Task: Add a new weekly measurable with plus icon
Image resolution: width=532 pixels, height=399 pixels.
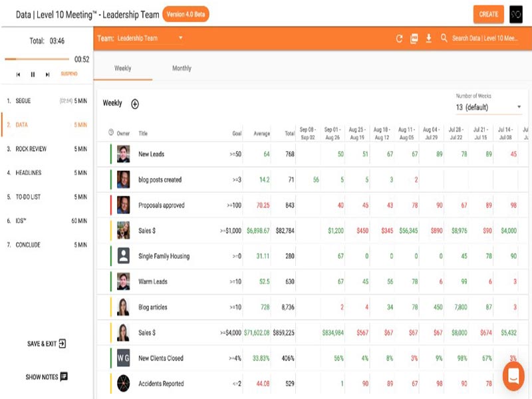Action: [x=135, y=104]
